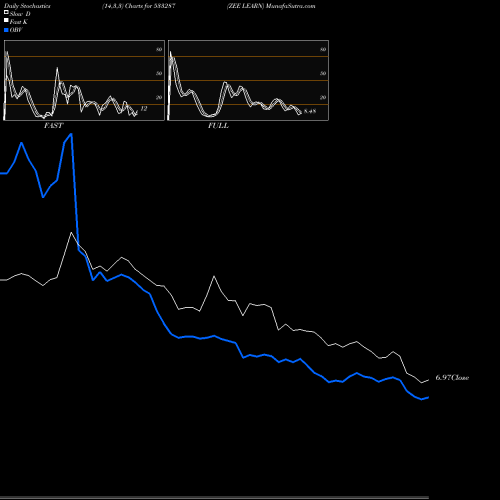Click the '20' level label in FULL chart
This screenshot has height=500, width=500.
tap(323, 97)
